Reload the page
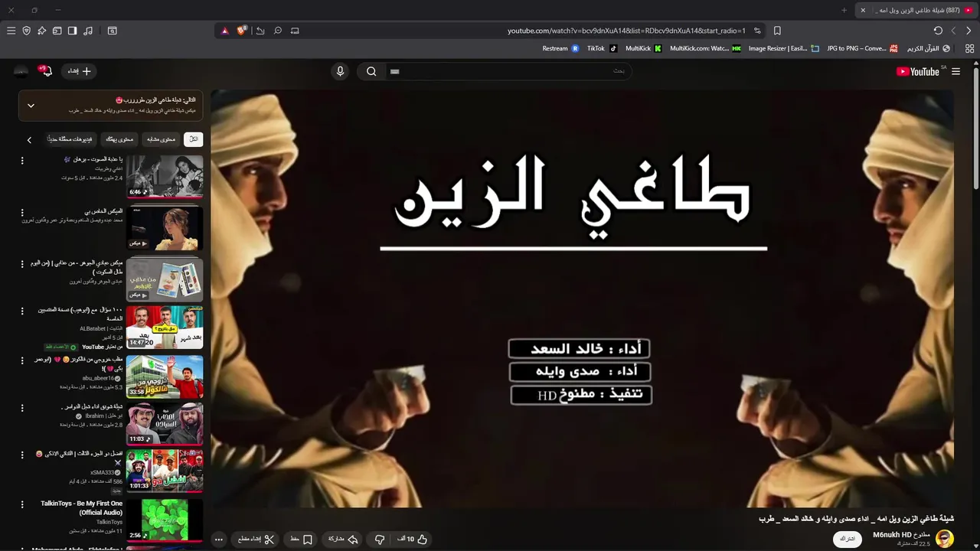 [938, 31]
